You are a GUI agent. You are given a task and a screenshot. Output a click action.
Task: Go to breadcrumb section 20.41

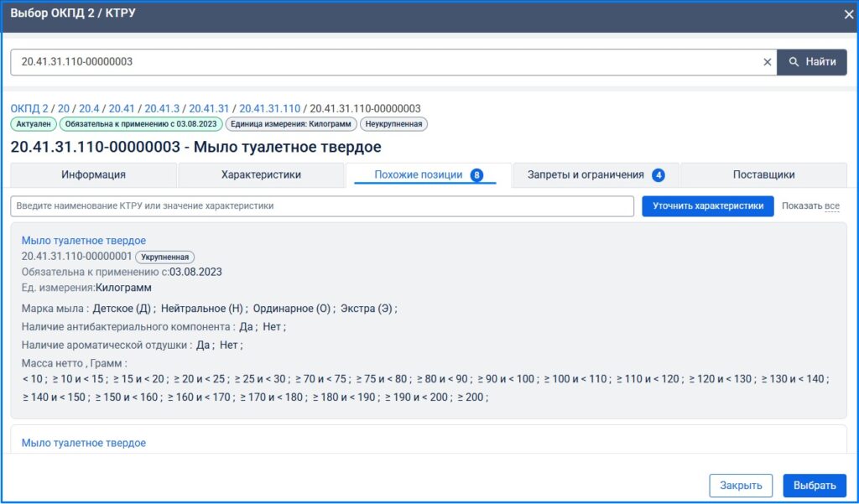(x=121, y=108)
